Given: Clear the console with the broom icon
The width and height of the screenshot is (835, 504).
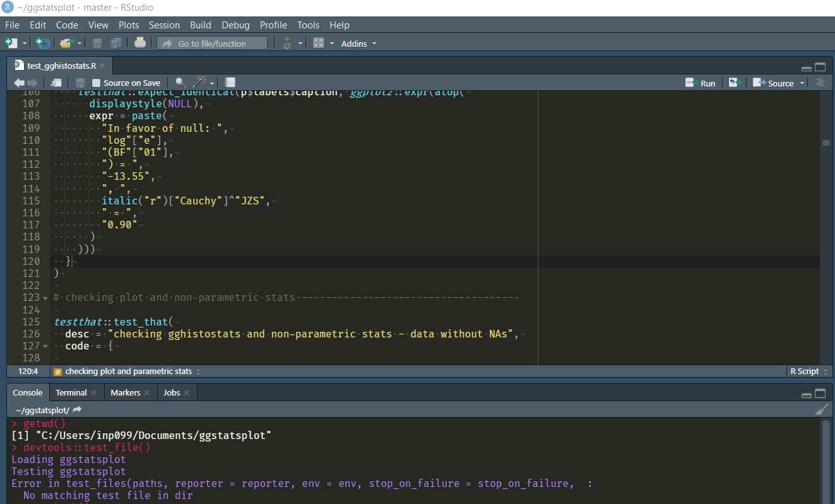Looking at the screenshot, I should pos(821,409).
